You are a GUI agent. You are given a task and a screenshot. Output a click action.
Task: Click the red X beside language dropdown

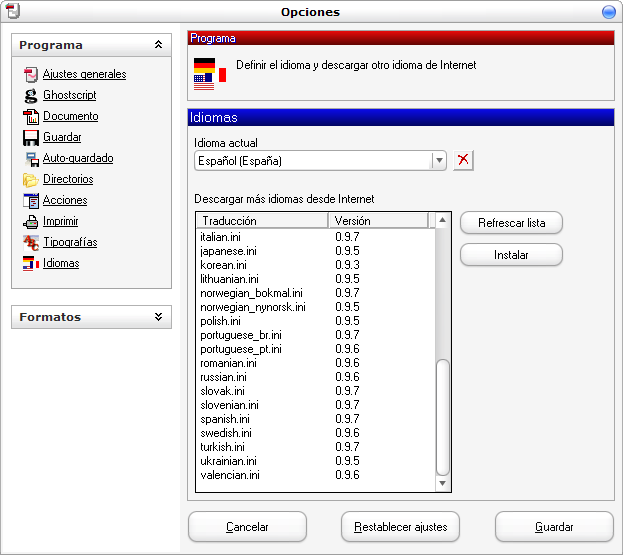click(463, 161)
